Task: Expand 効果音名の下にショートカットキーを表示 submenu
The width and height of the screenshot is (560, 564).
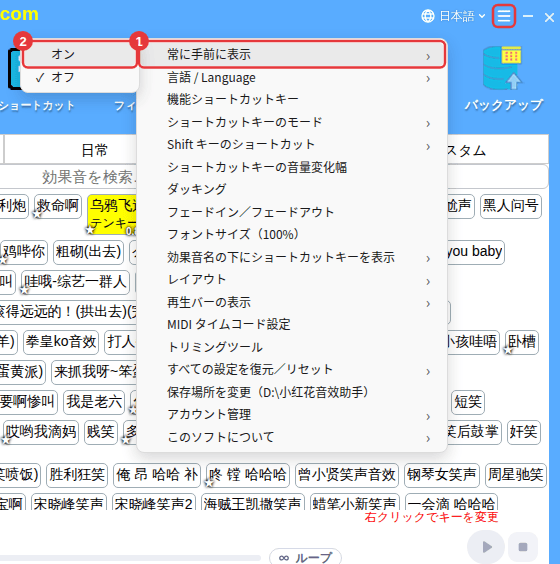Action: pos(292,257)
